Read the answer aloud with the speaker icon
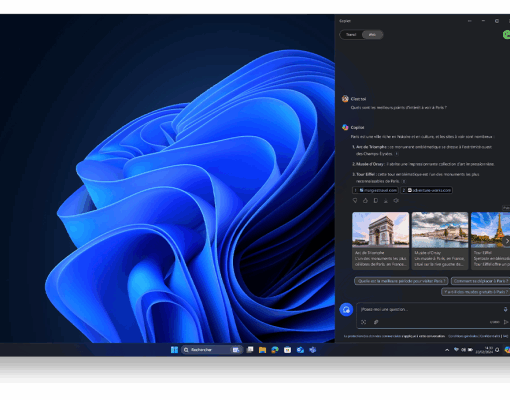510x400 pixels. (396, 200)
